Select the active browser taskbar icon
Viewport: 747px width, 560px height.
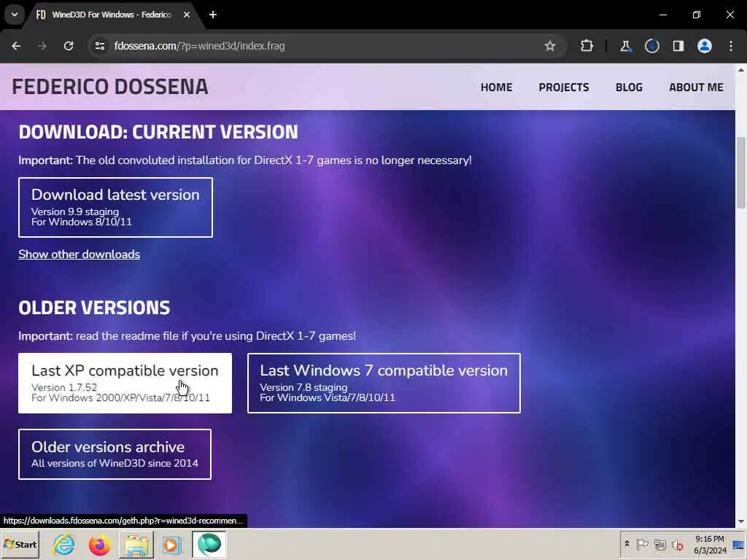(209, 544)
